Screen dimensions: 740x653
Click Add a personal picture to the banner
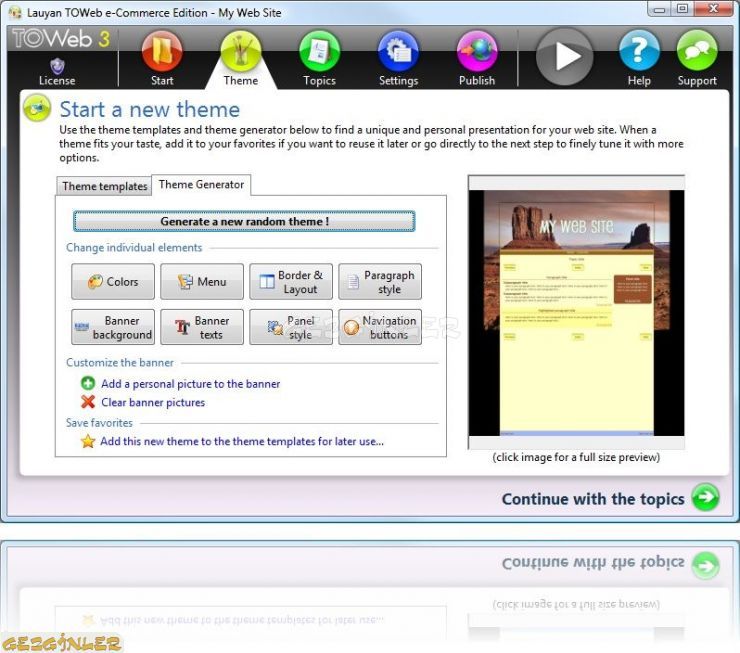pyautogui.click(x=190, y=384)
